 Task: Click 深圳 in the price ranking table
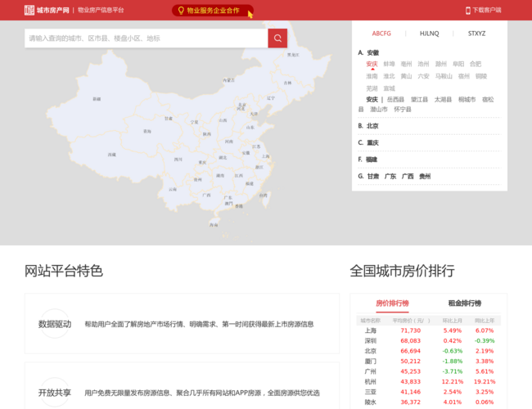point(370,340)
